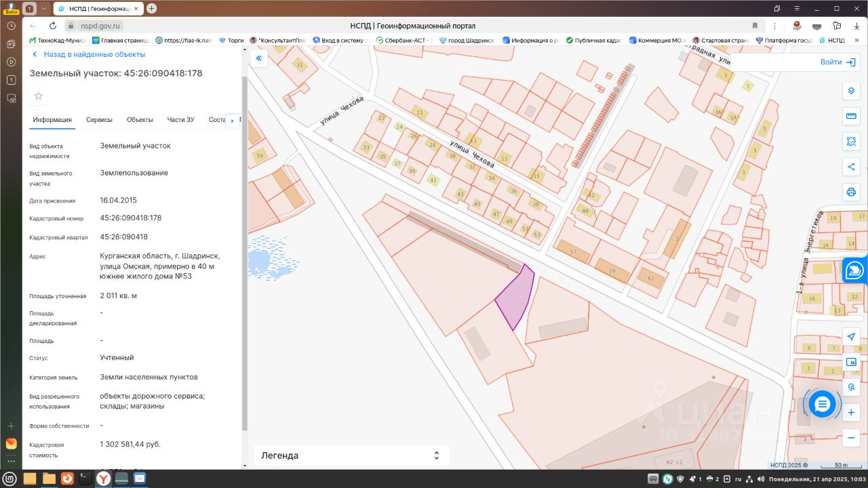Print the map with printer icon

[x=851, y=192]
